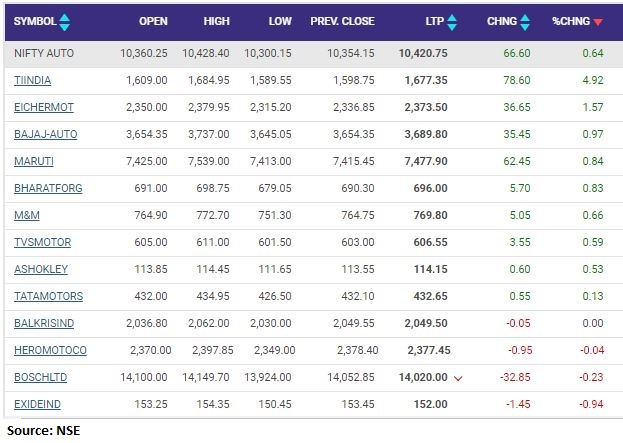The image size is (623, 443).
Task: Click the OPEN column header
Action: (x=153, y=21)
